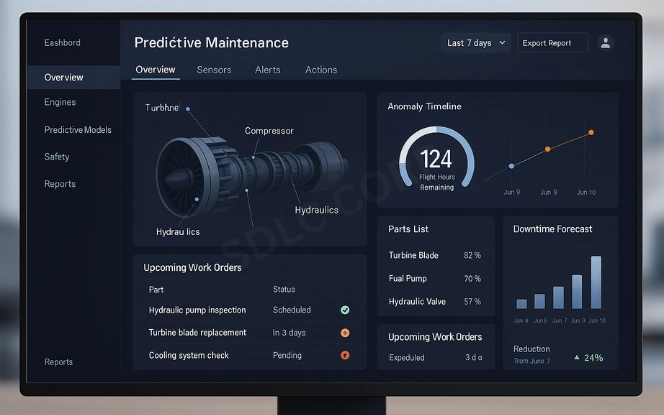Click the green Scheduled status check icon
This screenshot has height=415, width=664.
pos(345,310)
